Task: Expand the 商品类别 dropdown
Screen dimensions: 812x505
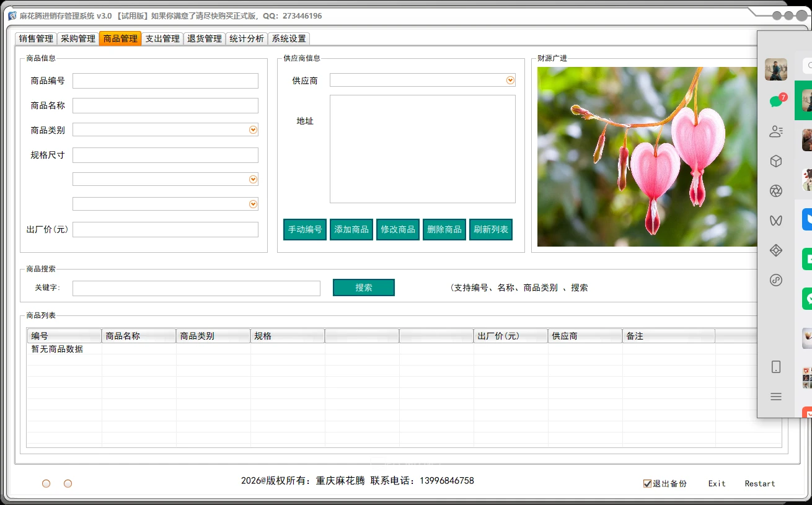Action: point(252,130)
